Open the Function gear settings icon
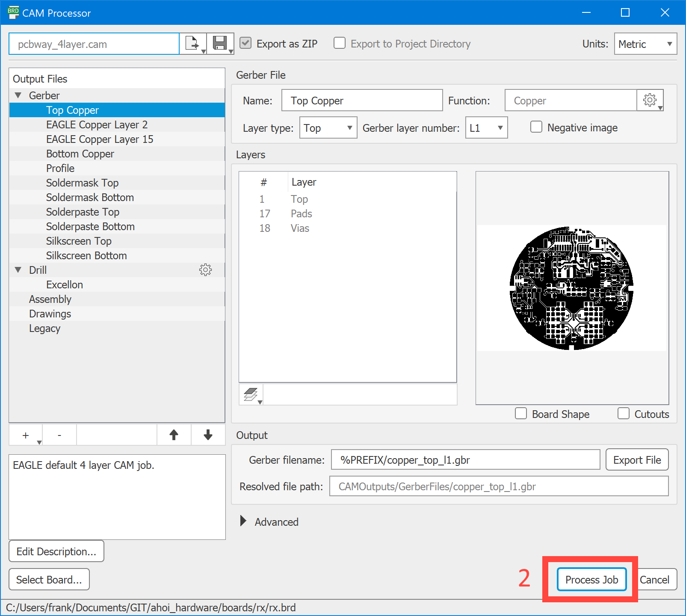Image resolution: width=686 pixels, height=616 pixels. point(650,100)
